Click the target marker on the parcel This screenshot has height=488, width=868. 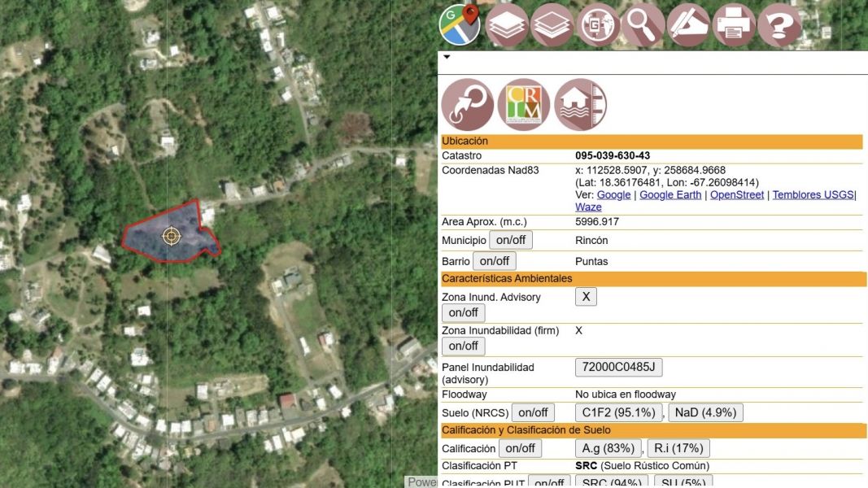point(171,236)
